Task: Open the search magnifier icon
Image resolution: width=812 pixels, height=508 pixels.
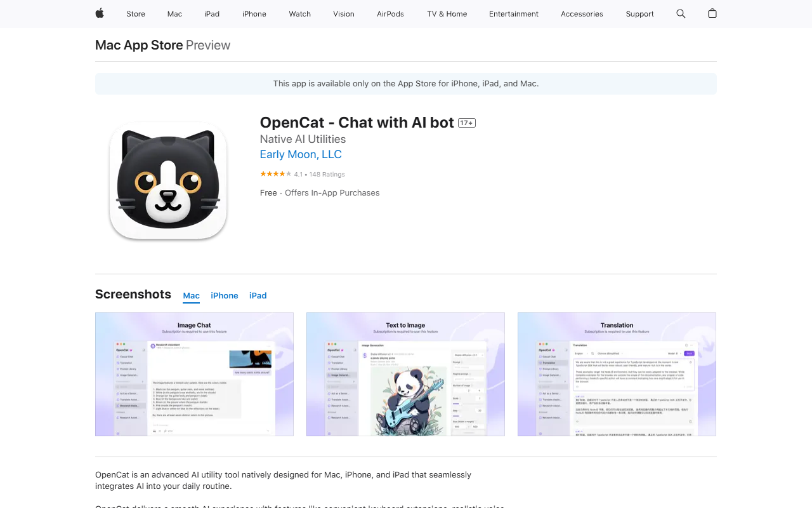Action: pos(681,13)
